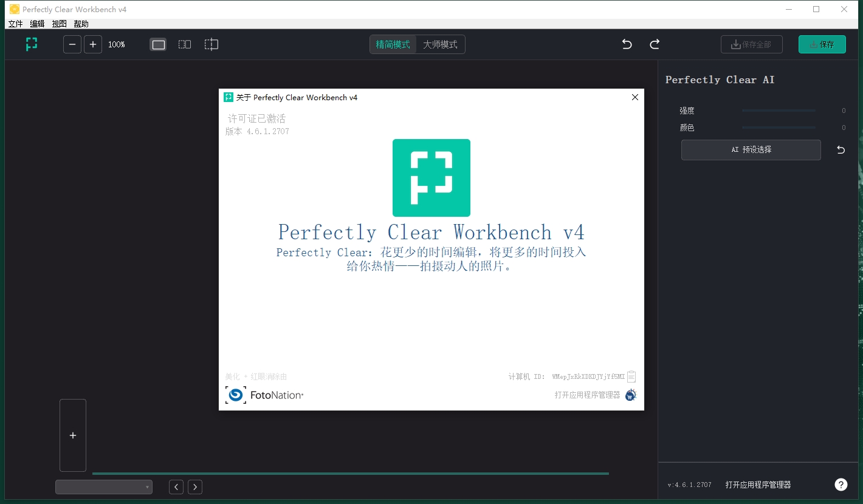The image size is (863, 504).
Task: Open the 文件 menu
Action: (x=15, y=23)
